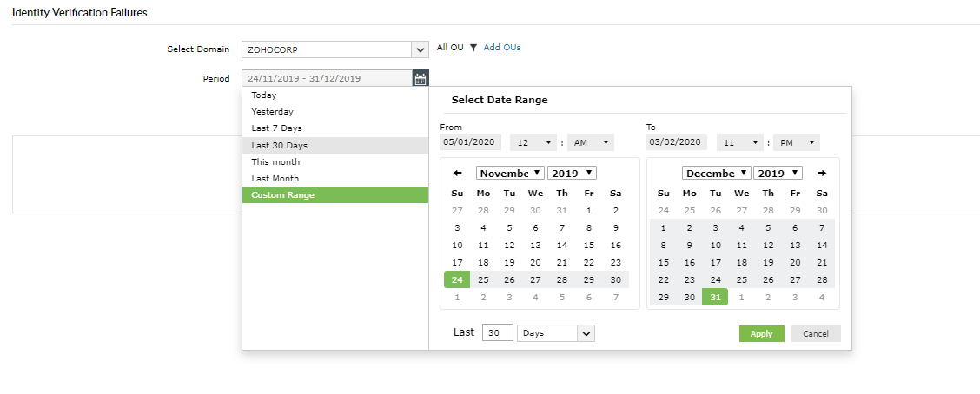
Task: Go to next month with right arrow
Action: (822, 174)
